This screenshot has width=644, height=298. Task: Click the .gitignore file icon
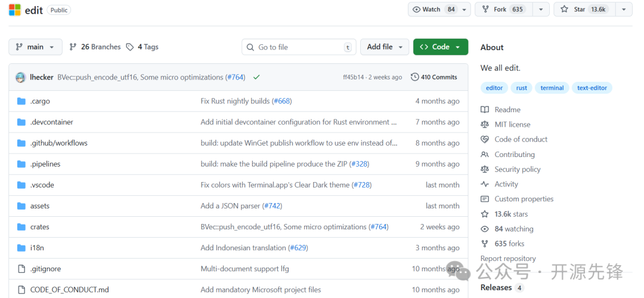click(21, 269)
